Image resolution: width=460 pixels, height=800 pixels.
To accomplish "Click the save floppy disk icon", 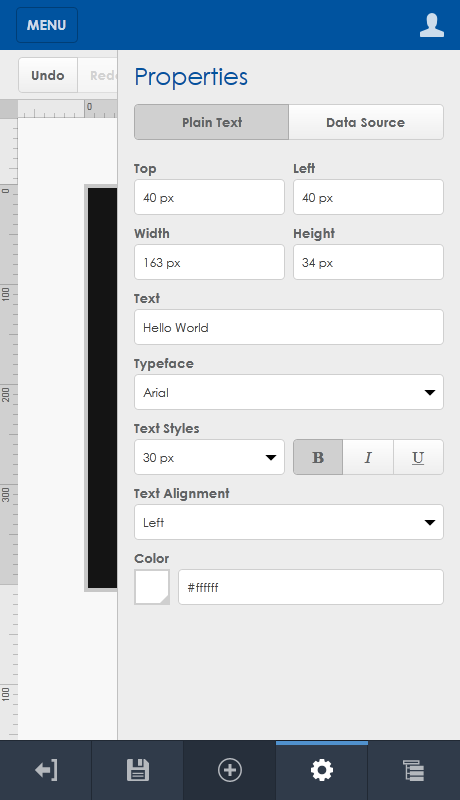I will point(138,770).
